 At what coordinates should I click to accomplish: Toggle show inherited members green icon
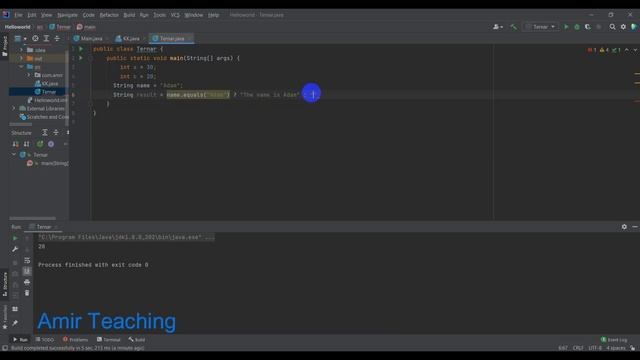coord(40,144)
